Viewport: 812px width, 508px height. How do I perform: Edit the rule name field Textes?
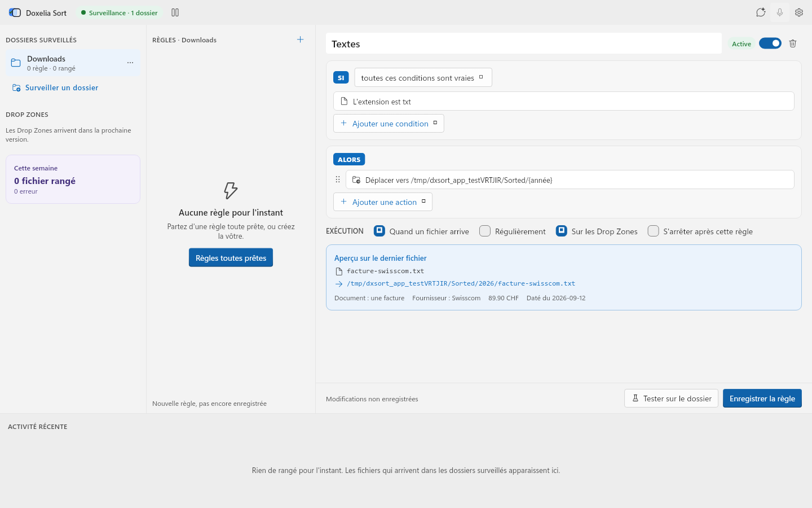pyautogui.click(x=524, y=43)
